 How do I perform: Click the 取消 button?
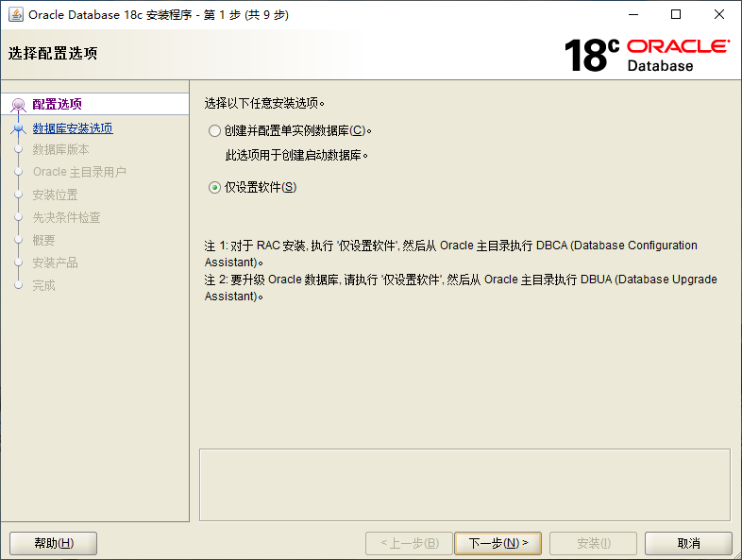(688, 543)
